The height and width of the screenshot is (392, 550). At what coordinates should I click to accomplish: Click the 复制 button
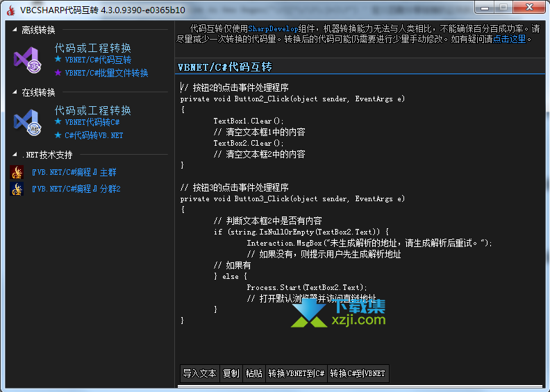(x=231, y=373)
